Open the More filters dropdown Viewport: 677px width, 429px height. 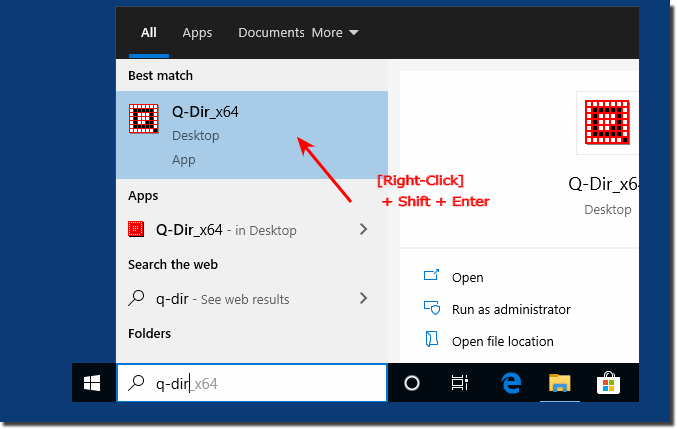[335, 33]
